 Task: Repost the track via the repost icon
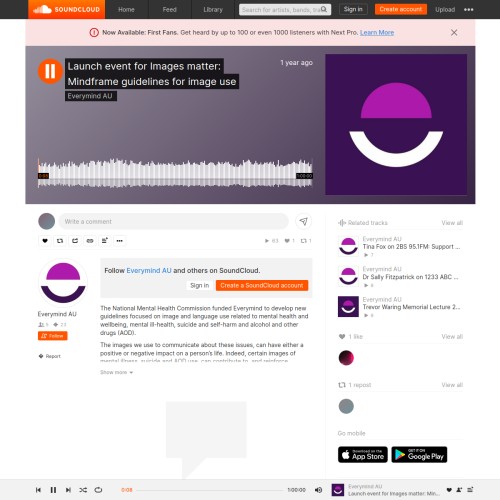coord(60,241)
